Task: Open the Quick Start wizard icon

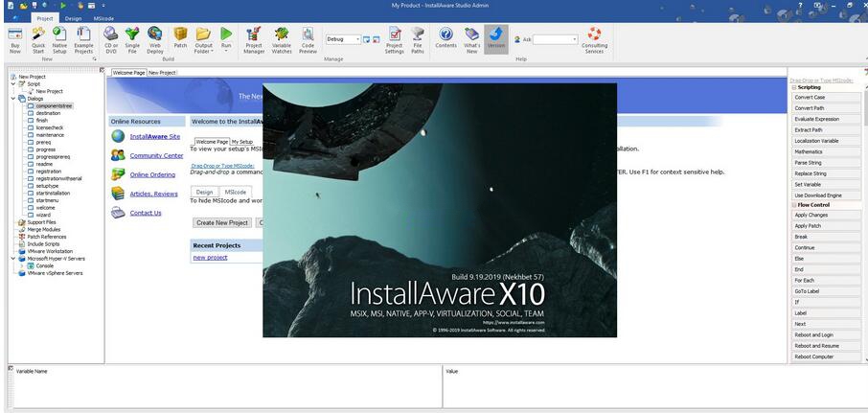Action: click(x=38, y=40)
